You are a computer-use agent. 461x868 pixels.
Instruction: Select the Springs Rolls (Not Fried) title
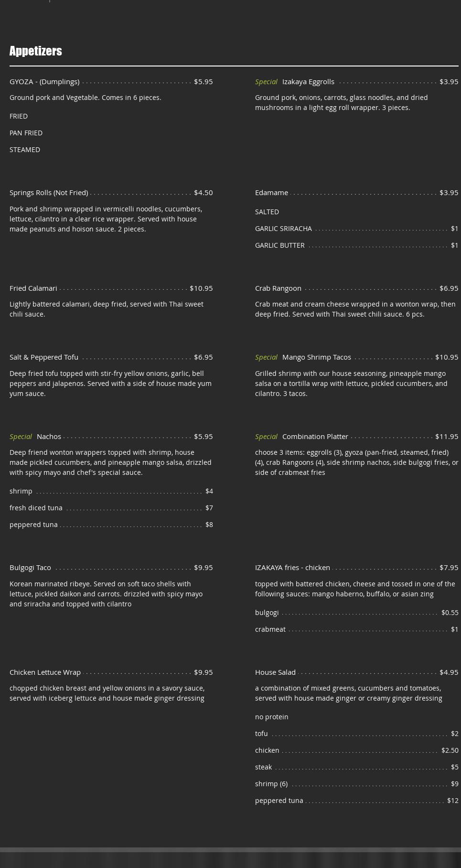pos(49,193)
